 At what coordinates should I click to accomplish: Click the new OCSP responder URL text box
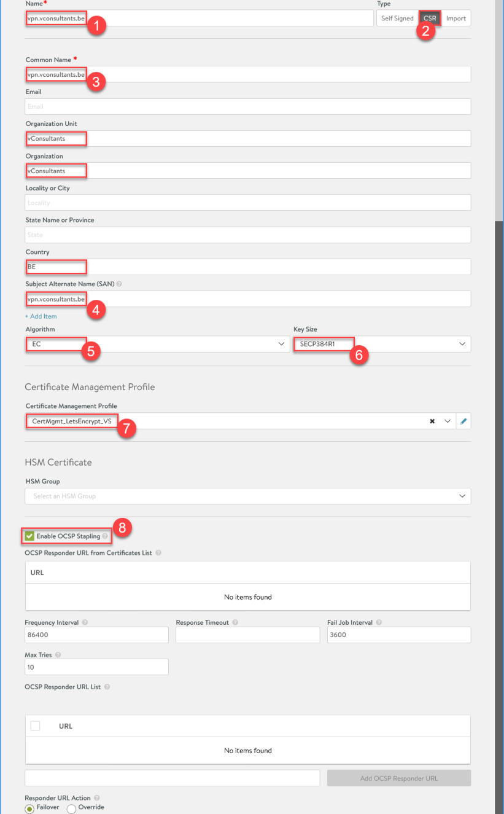(173, 778)
